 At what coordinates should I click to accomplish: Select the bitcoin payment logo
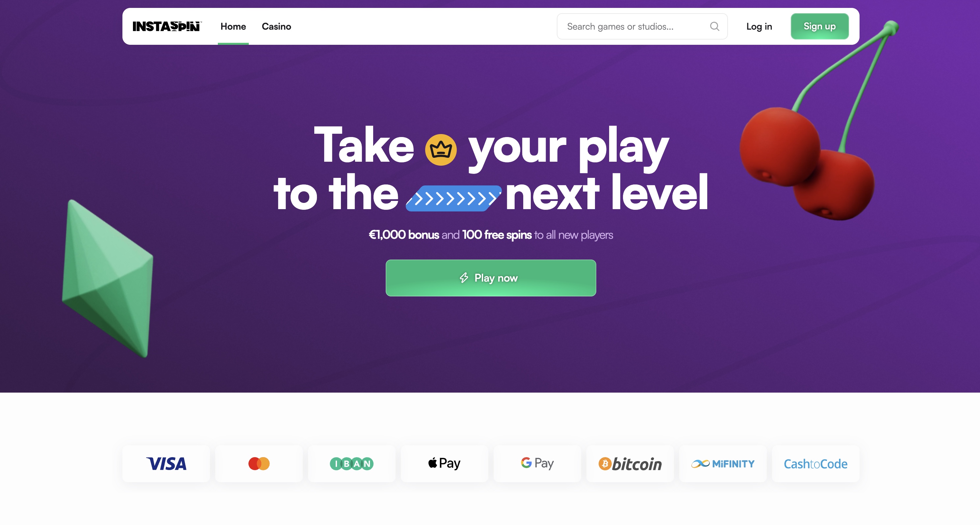tap(630, 464)
